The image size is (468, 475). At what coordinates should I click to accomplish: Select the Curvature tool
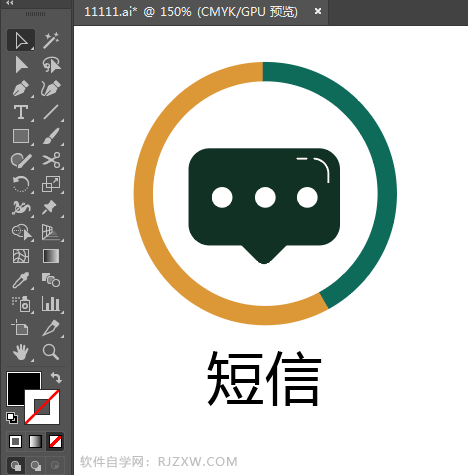point(51,88)
